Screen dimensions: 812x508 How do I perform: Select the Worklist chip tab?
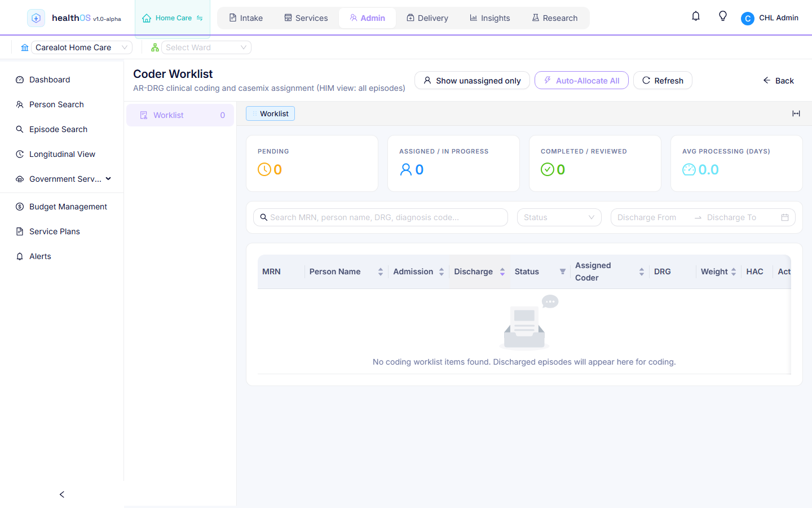click(x=270, y=113)
